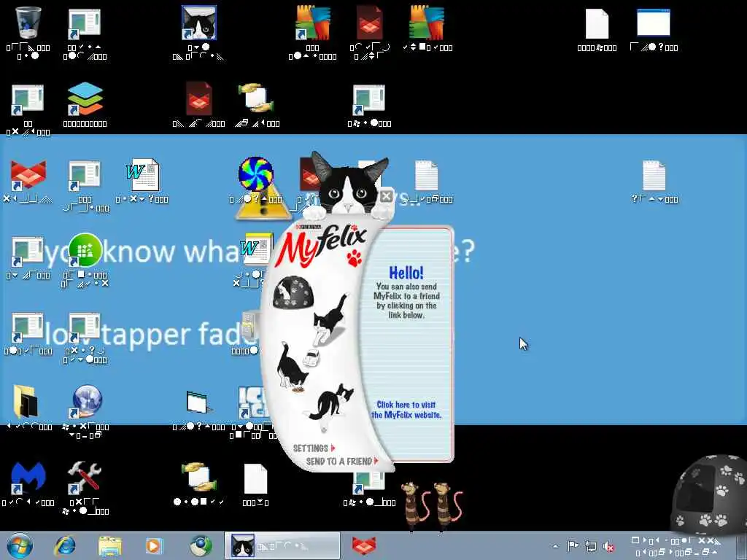747x560 pixels.
Task: Open the Action Center flag in the tray
Action: click(x=573, y=545)
